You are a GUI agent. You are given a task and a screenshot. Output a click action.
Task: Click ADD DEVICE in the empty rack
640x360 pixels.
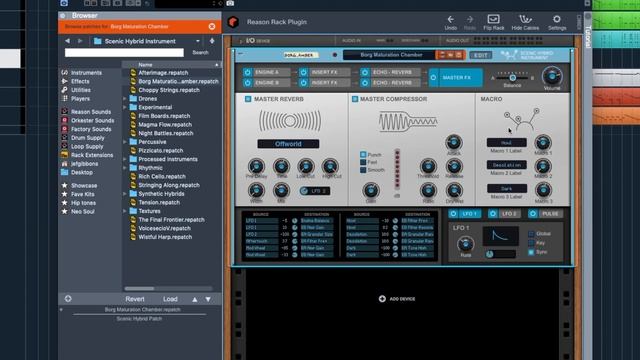click(x=397, y=299)
